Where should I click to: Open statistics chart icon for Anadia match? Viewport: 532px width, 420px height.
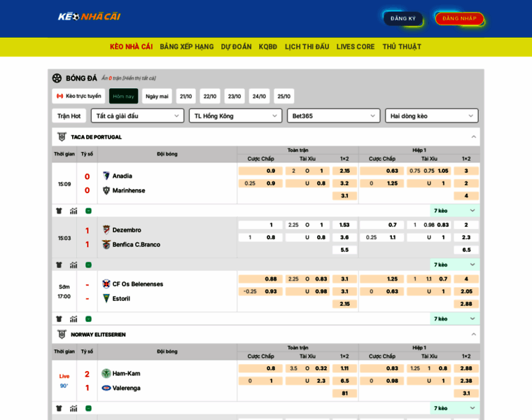click(x=73, y=211)
